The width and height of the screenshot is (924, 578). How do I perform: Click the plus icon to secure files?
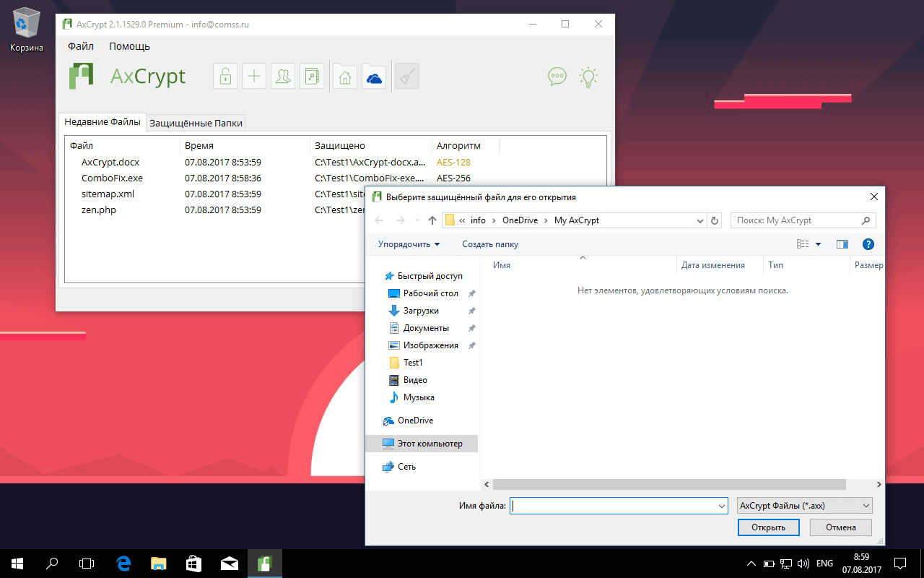[x=254, y=76]
